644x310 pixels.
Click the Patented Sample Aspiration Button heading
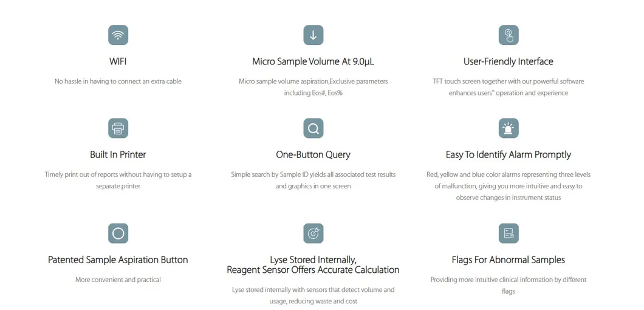coord(118,260)
